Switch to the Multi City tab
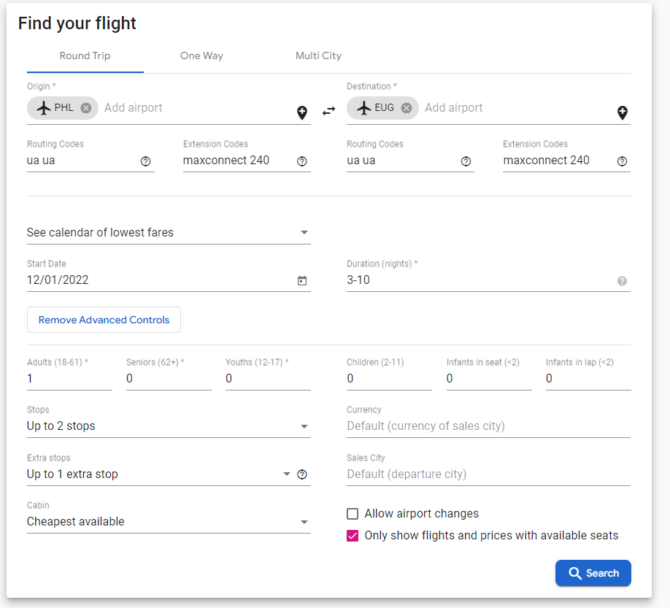The image size is (670, 608). (x=318, y=56)
